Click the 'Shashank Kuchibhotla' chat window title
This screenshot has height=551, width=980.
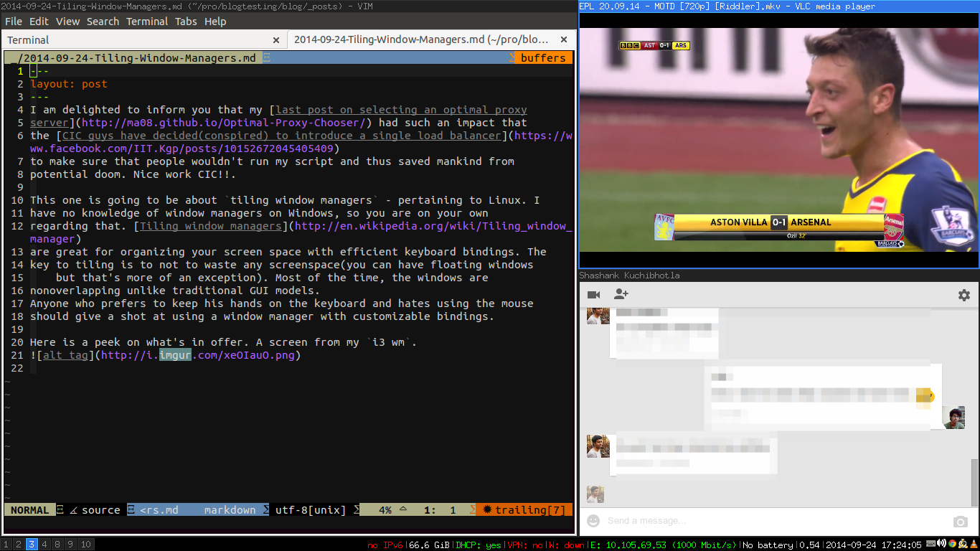click(x=629, y=275)
